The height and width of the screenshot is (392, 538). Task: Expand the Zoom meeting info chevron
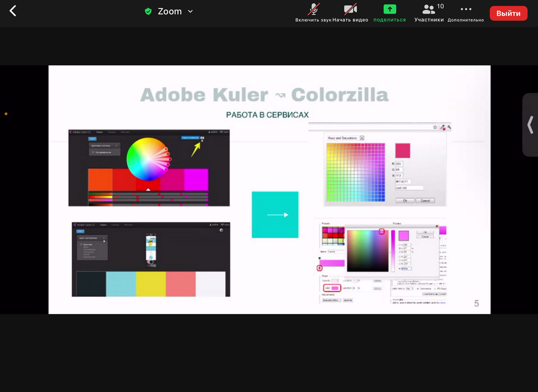tap(190, 12)
